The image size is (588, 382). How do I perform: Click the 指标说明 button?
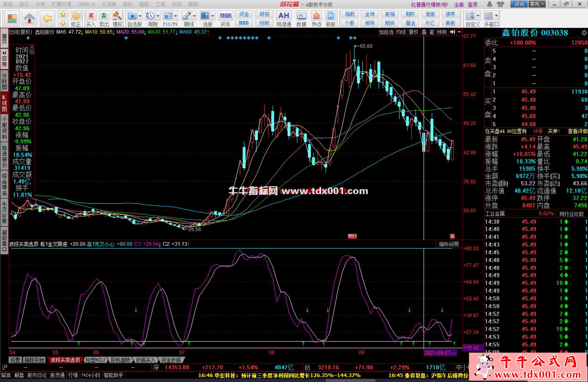[449, 244]
